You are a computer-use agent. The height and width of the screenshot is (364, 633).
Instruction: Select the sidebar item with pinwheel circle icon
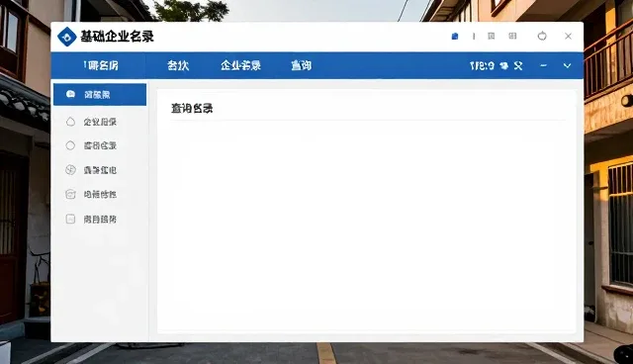100,170
